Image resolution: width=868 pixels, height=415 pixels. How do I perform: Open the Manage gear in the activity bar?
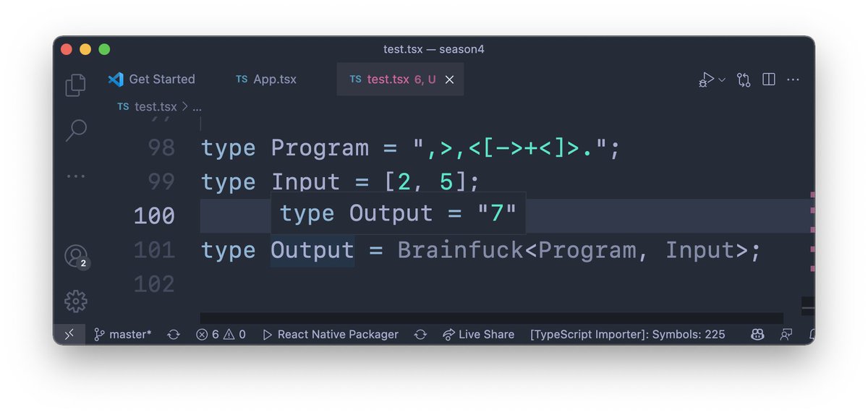76,301
